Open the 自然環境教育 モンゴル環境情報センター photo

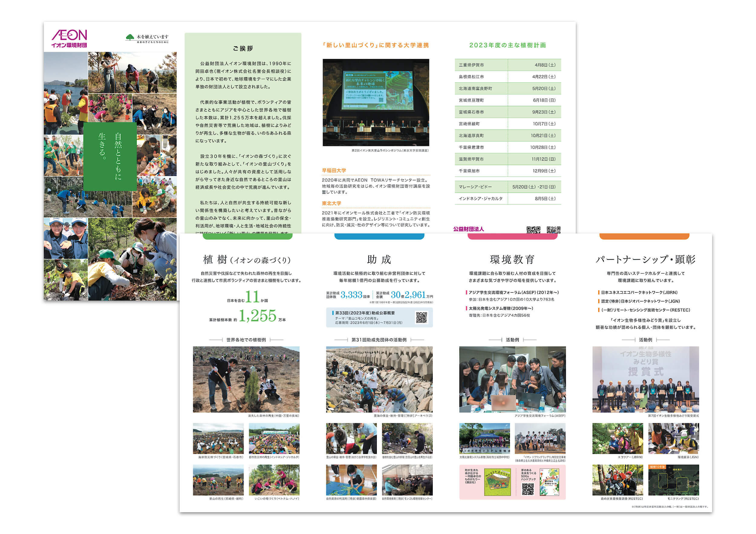pyautogui.click(x=407, y=480)
